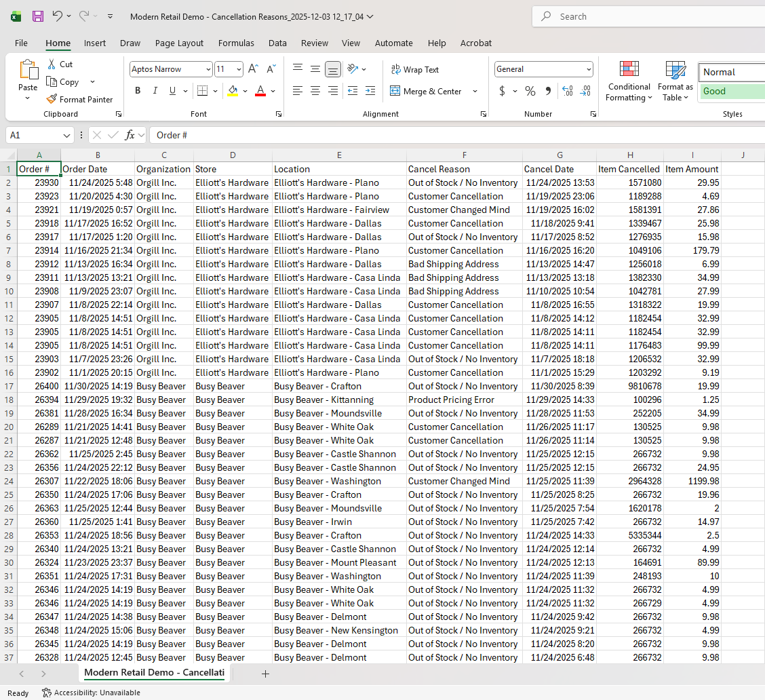Open the Customize Quick Access Toolbar dropdown
The height and width of the screenshot is (700, 765).
(x=111, y=16)
